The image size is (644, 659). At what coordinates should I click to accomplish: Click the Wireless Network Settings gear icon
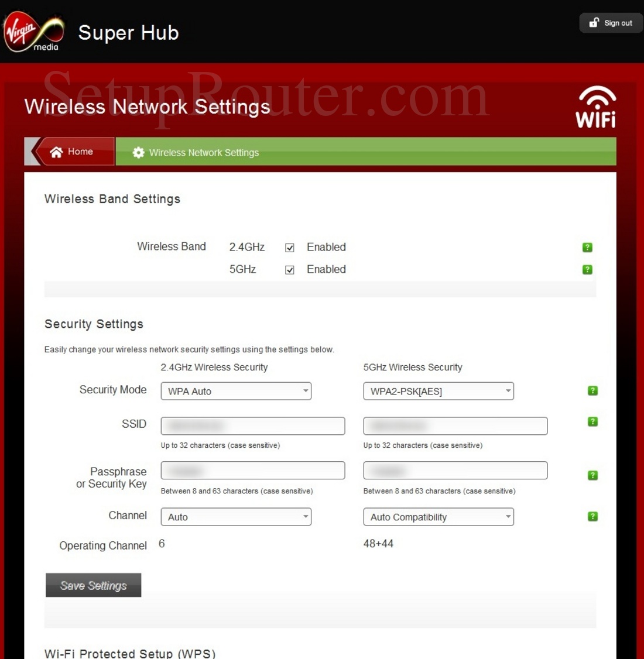point(138,153)
